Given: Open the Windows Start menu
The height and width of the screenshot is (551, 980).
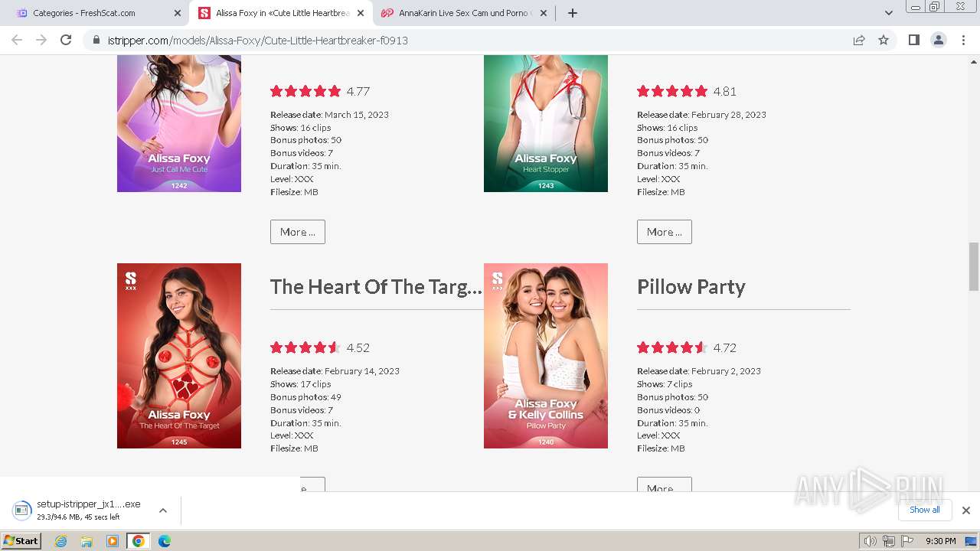Looking at the screenshot, I should (x=21, y=541).
